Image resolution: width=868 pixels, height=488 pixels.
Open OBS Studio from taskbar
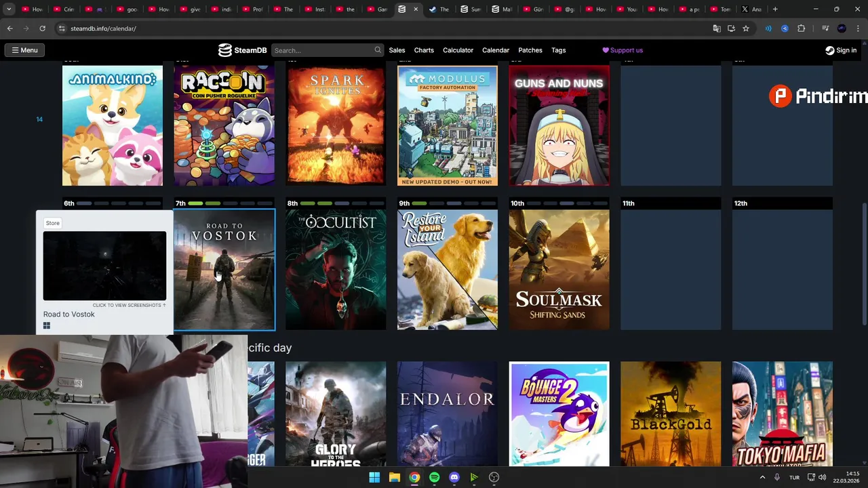(494, 477)
